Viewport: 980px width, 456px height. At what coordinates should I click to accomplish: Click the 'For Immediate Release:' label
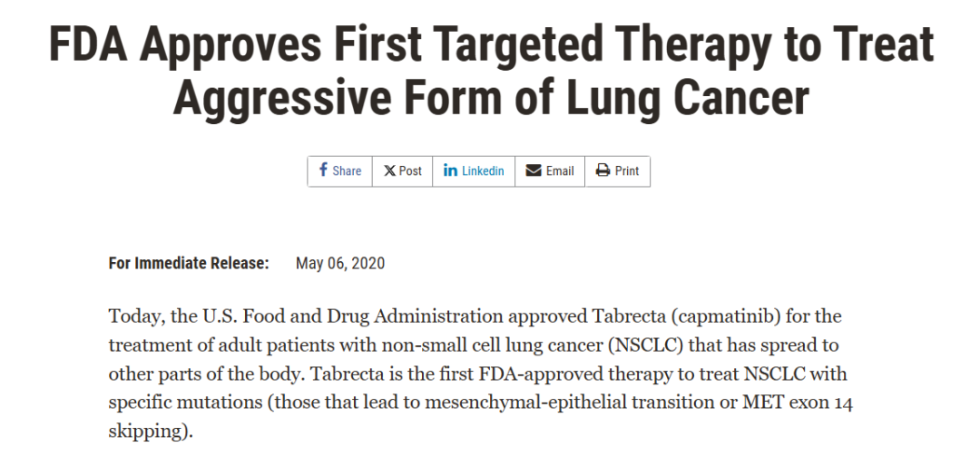(x=189, y=263)
